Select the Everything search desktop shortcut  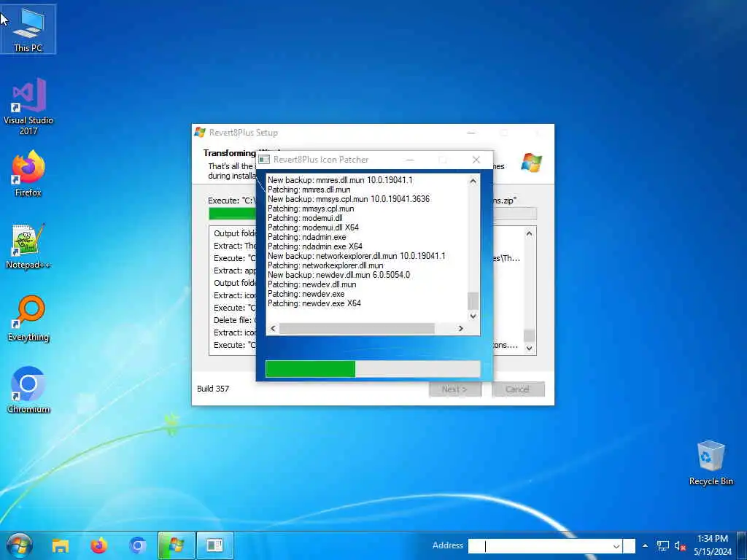[x=28, y=319]
